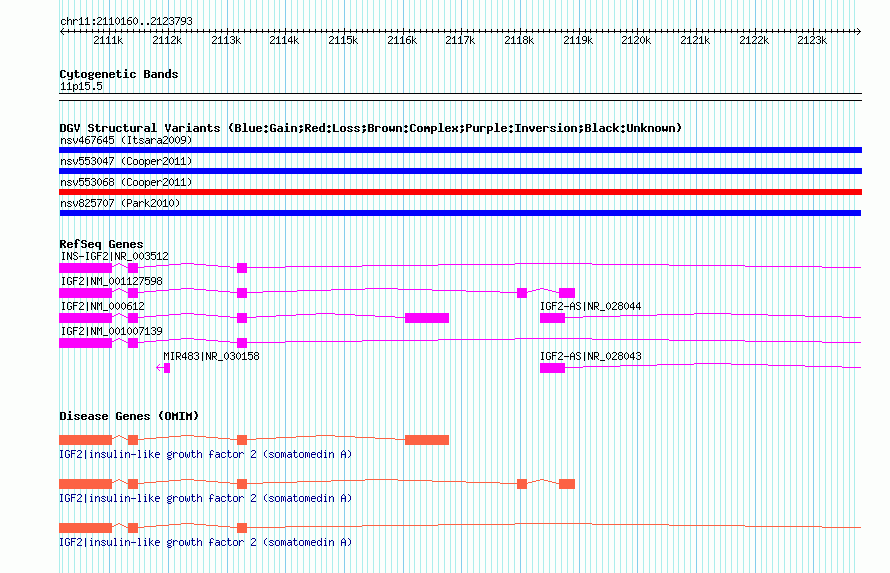
Task: Click the IGF2|NM_001127598 transcript label
Action: (111, 281)
